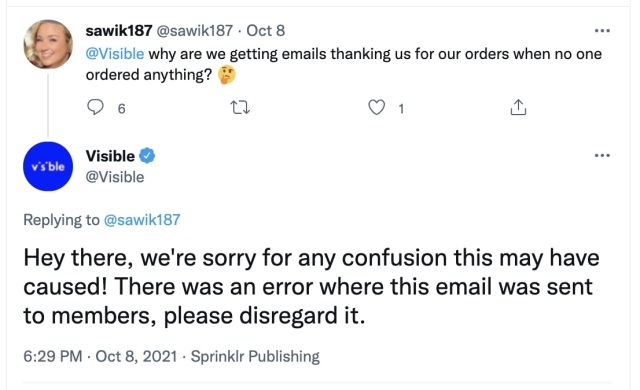Click the @sawik187 handle beside the name

tap(195, 31)
